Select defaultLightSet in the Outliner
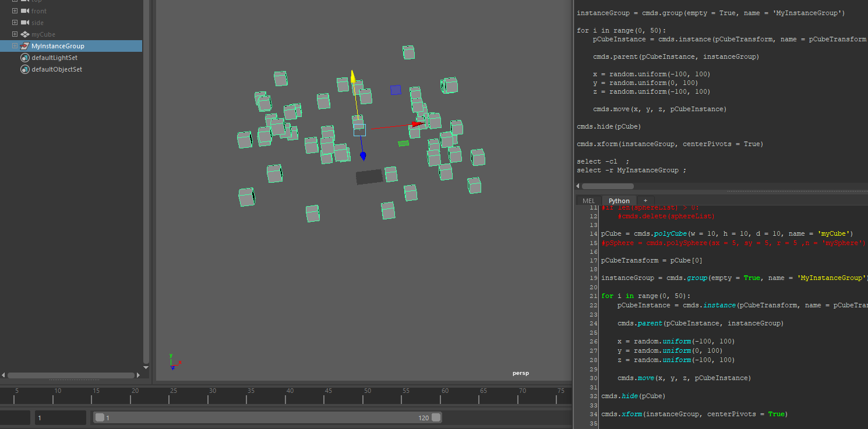 tap(54, 58)
